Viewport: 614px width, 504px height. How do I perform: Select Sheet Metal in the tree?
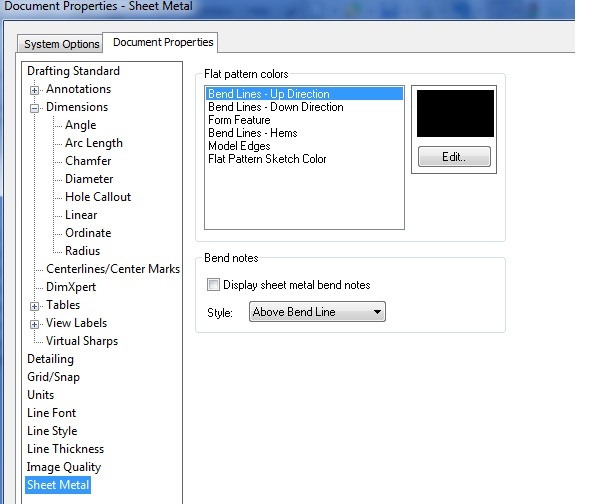[x=58, y=485]
